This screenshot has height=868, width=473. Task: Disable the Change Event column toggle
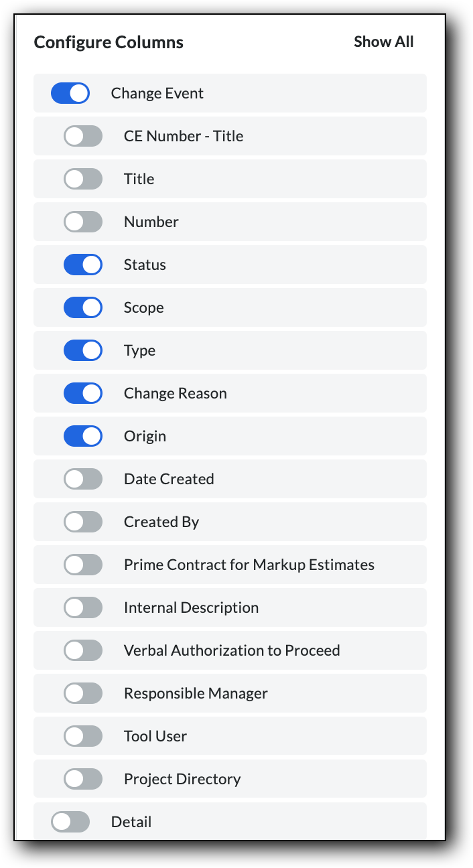70,93
